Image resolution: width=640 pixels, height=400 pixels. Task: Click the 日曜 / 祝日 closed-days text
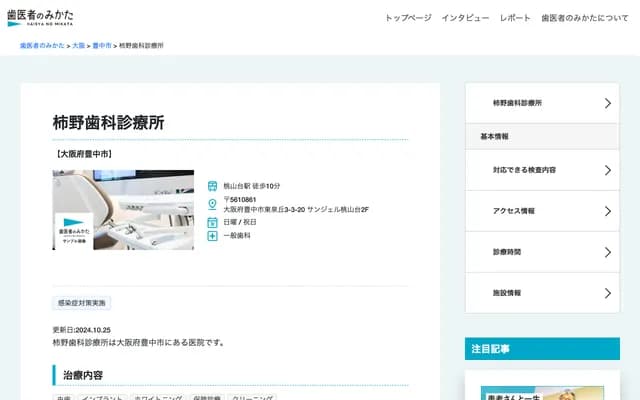(240, 222)
